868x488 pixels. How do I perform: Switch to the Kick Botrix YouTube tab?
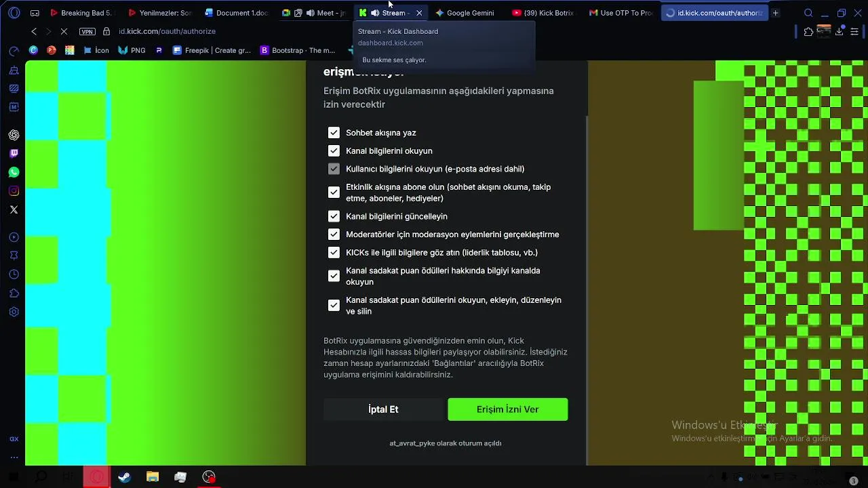543,13
